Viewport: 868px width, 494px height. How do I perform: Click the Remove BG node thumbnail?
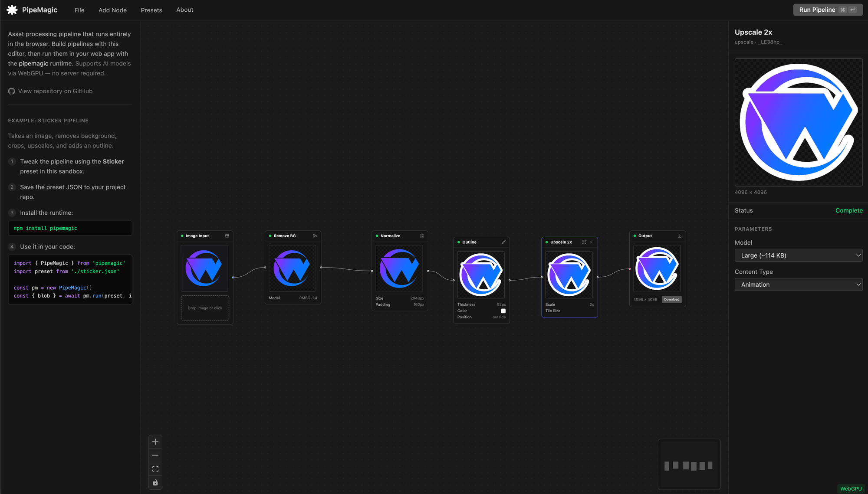293,268
